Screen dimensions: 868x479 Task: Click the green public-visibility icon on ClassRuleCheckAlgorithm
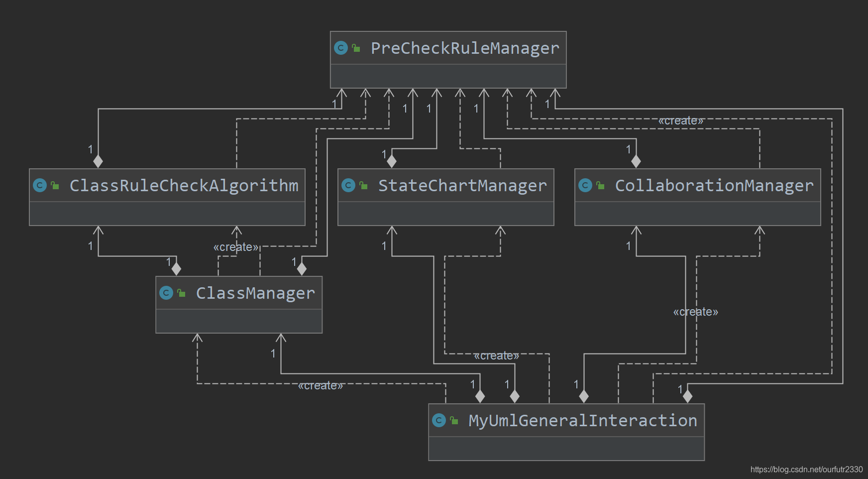tap(55, 185)
